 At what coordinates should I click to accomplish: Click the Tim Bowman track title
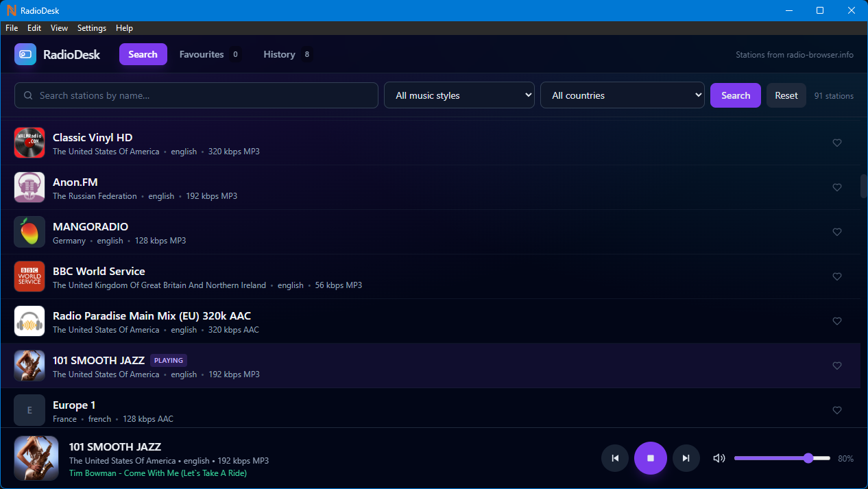(158, 473)
